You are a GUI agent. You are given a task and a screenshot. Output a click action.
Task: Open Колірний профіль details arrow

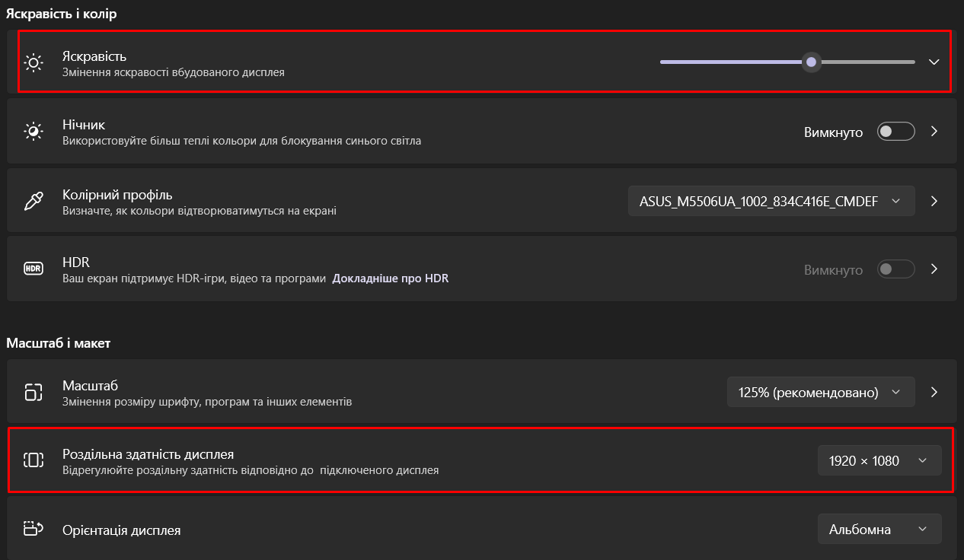click(934, 201)
